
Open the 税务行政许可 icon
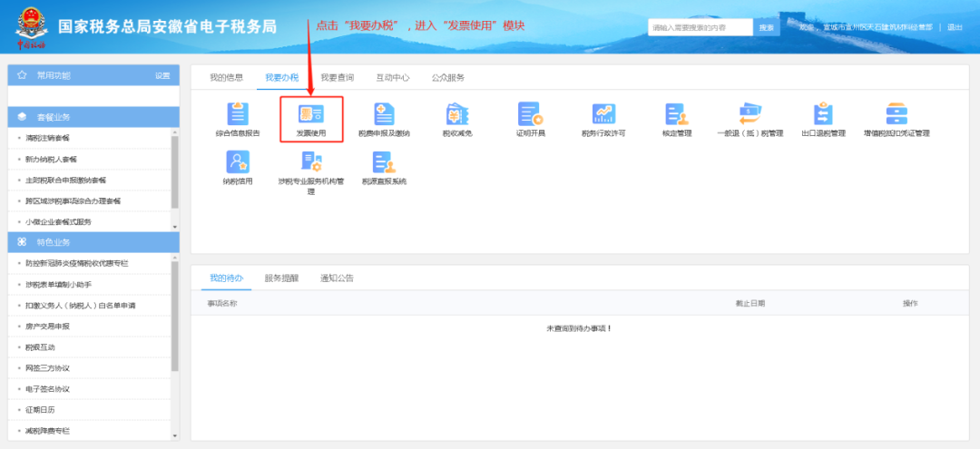603,113
